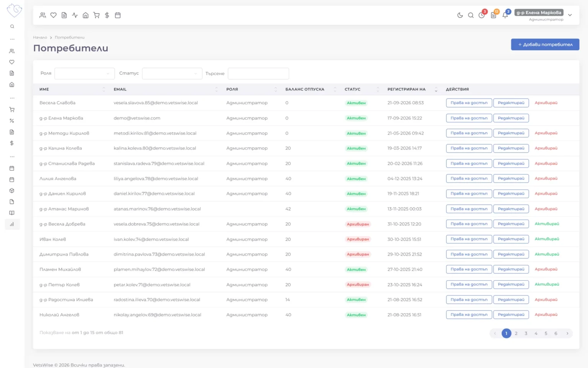Open the percent icon in the left sidebar

coord(12,121)
